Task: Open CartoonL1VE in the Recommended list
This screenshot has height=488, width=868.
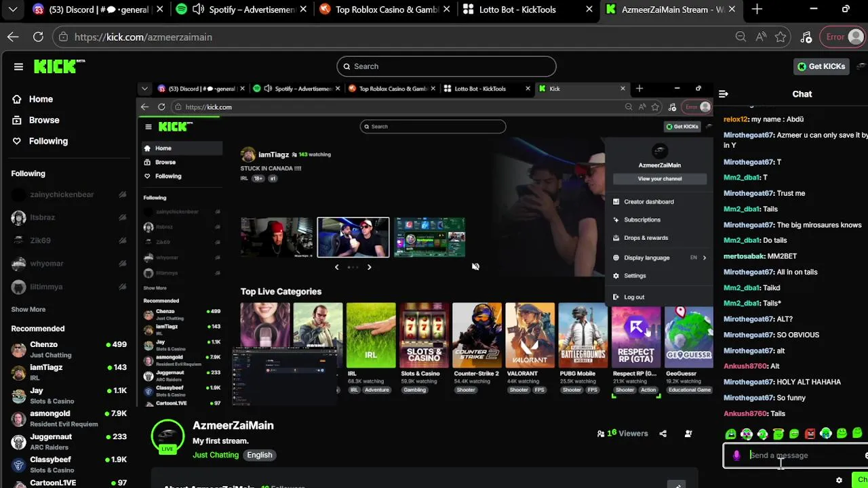Action: [68, 483]
